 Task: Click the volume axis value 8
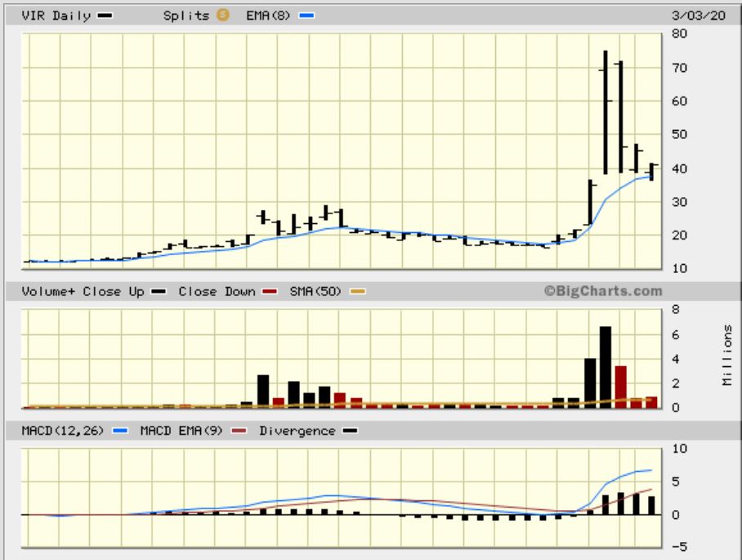(676, 310)
